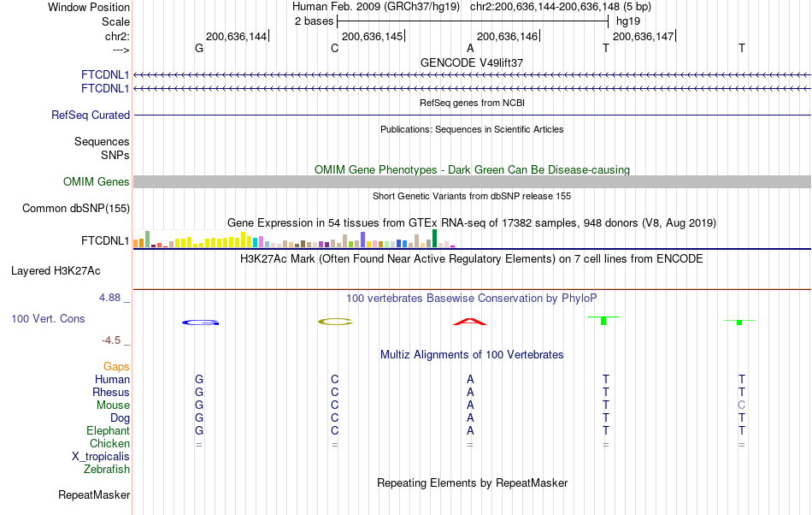
Task: Open 'Repeating Elements by RepeatMasker' title
Action: pos(472,482)
